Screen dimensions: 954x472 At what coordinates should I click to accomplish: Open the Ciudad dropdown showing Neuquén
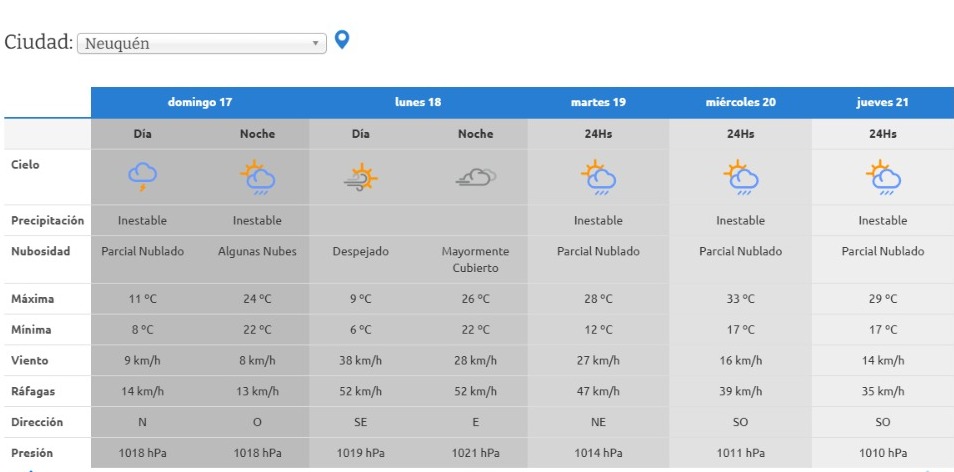pyautogui.click(x=202, y=44)
